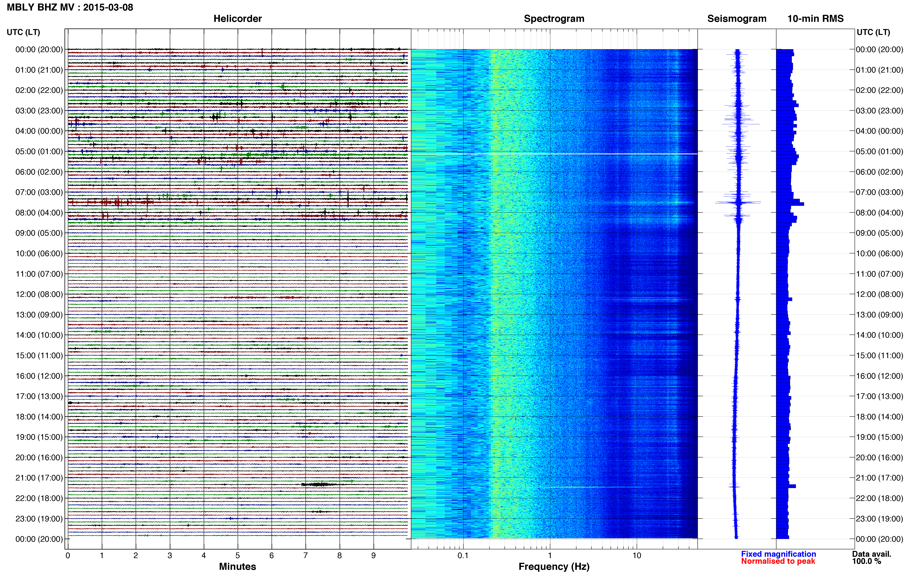Screen dimensions: 924x578
Task: Click left time label '05:00 (01:00)'
Action: click(39, 151)
